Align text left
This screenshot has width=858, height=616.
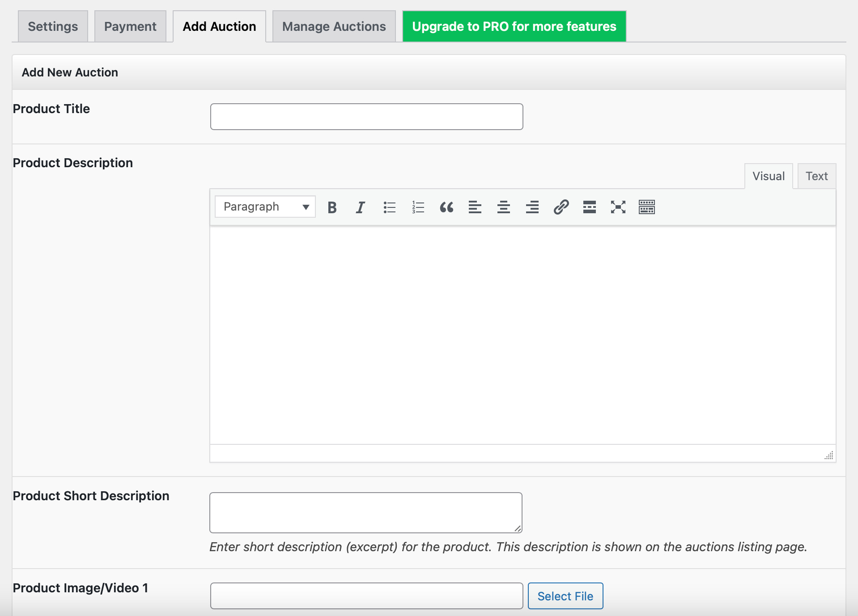coord(475,207)
